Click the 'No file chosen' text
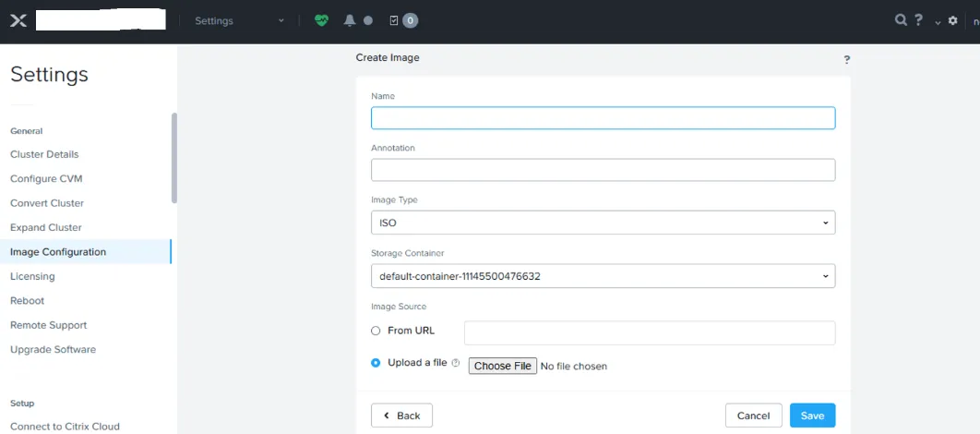980x434 pixels. click(574, 367)
